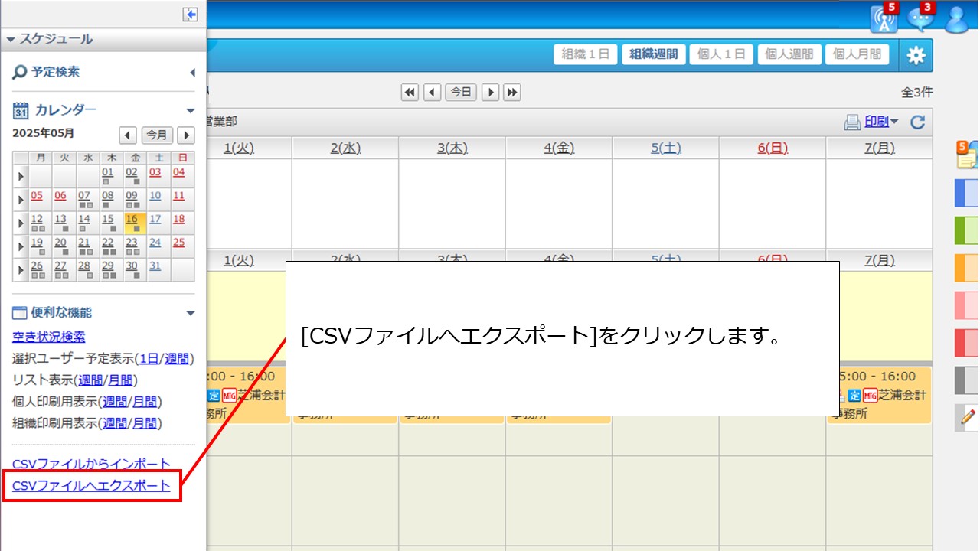
Task: Click the 今日 button in schedule navigation
Action: [x=461, y=92]
